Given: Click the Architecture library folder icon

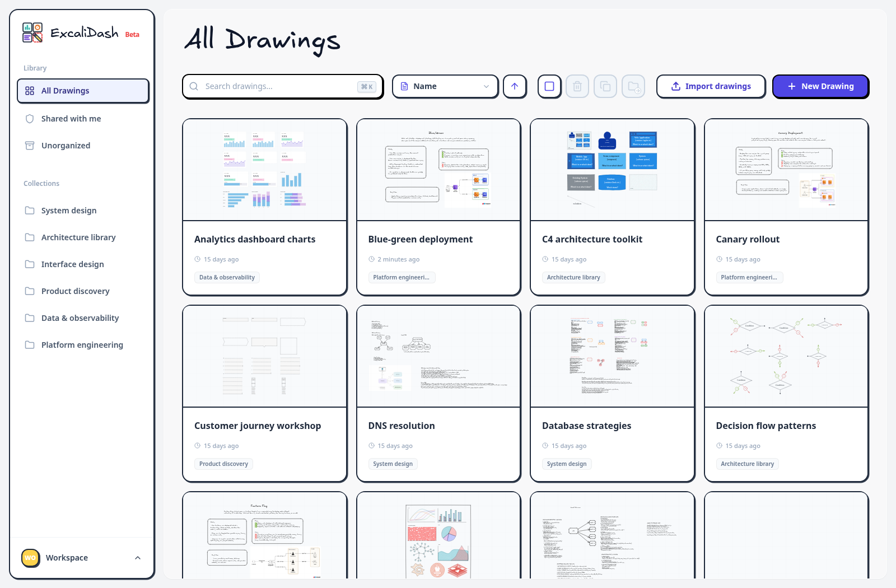Looking at the screenshot, I should point(30,237).
